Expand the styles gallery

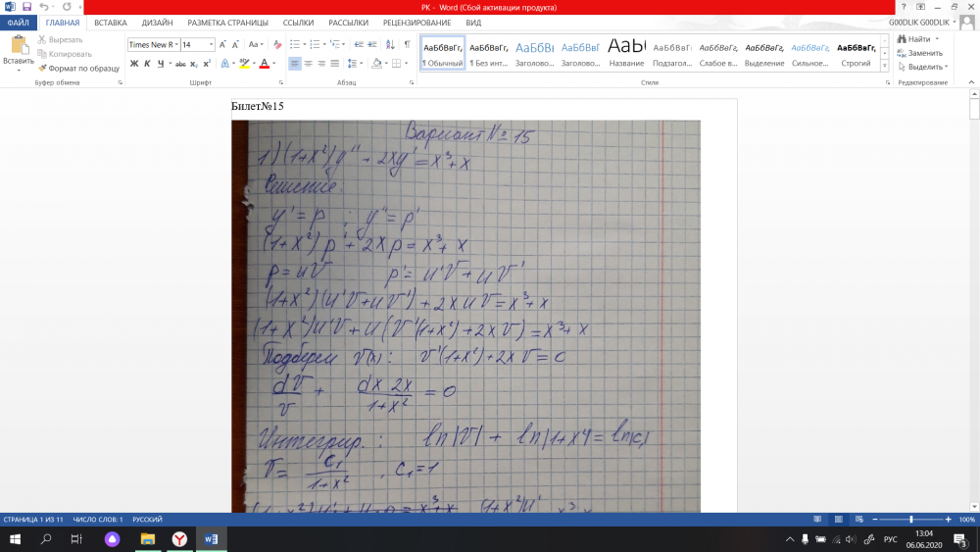(x=884, y=66)
